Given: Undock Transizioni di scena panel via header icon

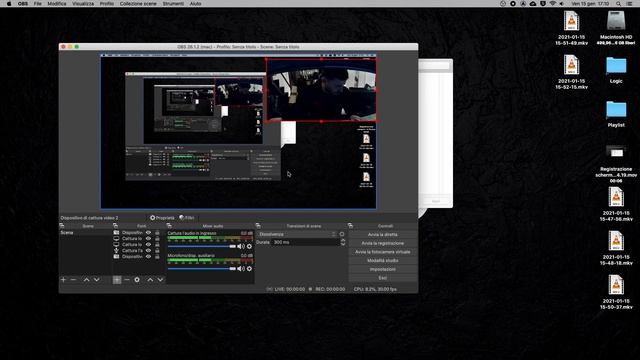Looking at the screenshot, I should (258, 226).
